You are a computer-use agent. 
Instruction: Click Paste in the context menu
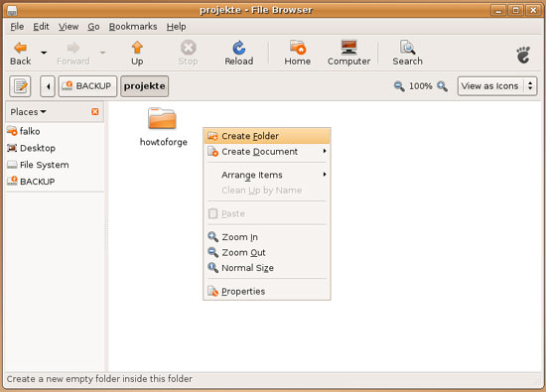[267, 213]
